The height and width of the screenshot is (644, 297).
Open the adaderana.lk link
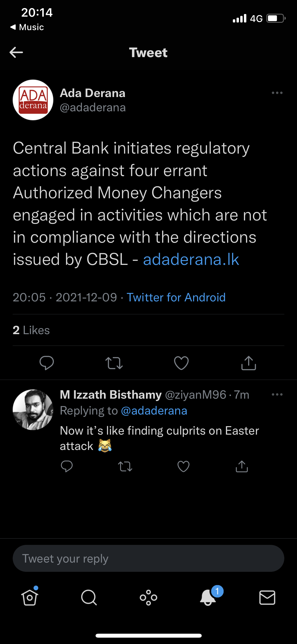191,259
